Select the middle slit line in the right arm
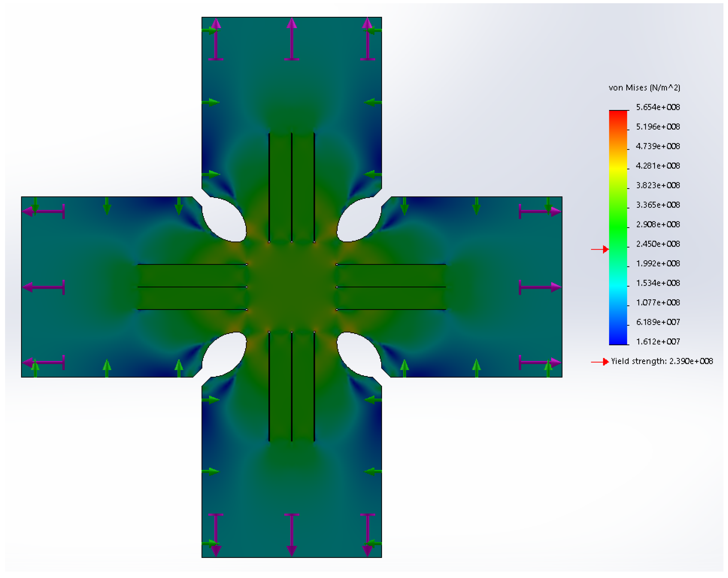 point(391,287)
